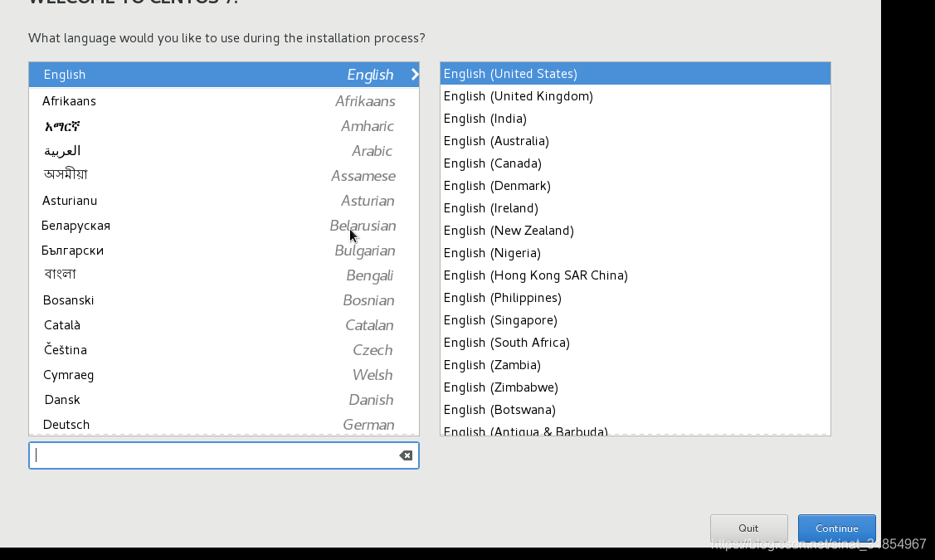Select English (Hong Kong SAR China) locale

635,275
